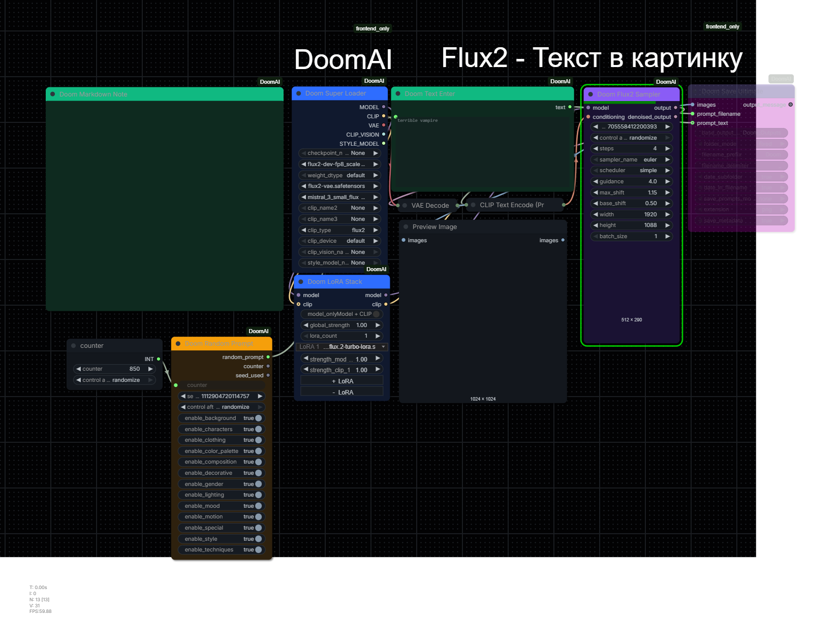Toggle enable_background switch

(x=259, y=418)
